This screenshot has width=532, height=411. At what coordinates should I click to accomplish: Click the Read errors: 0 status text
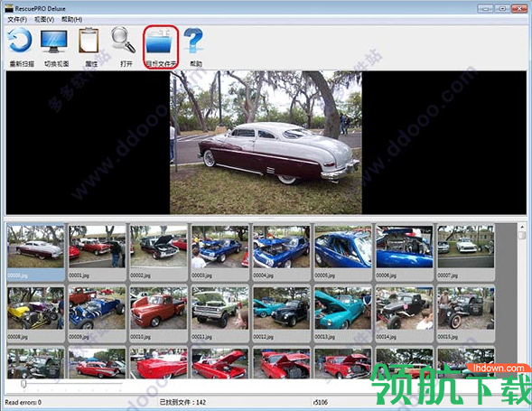point(23,403)
